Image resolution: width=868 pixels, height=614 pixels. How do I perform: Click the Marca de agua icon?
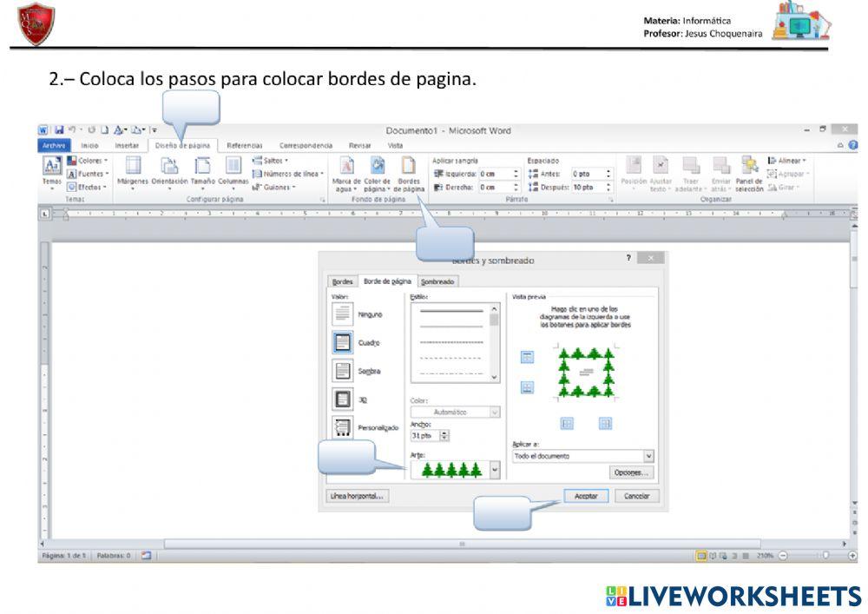[x=345, y=166]
